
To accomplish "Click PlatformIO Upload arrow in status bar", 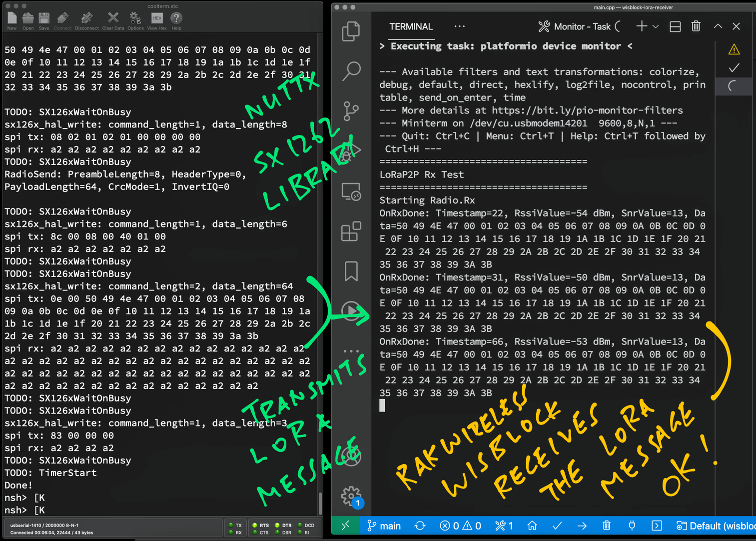I will click(x=582, y=525).
